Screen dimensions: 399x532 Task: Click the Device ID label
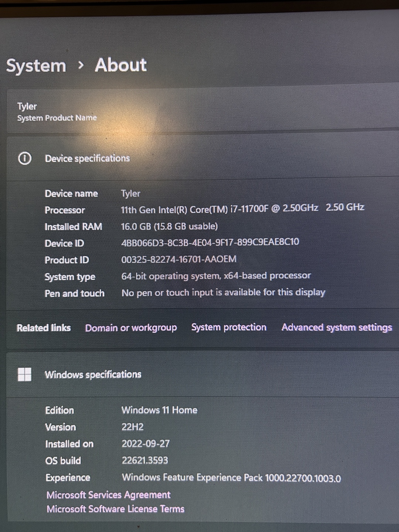tap(64, 243)
